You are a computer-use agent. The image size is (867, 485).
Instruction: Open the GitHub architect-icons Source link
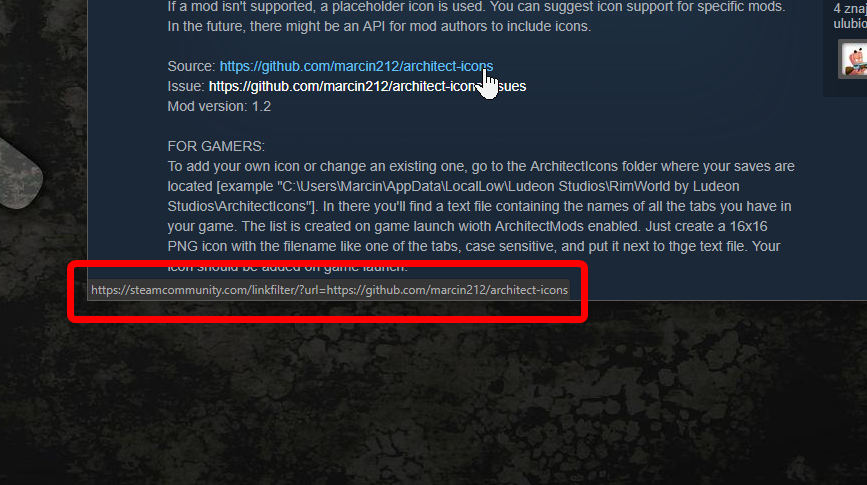356,66
